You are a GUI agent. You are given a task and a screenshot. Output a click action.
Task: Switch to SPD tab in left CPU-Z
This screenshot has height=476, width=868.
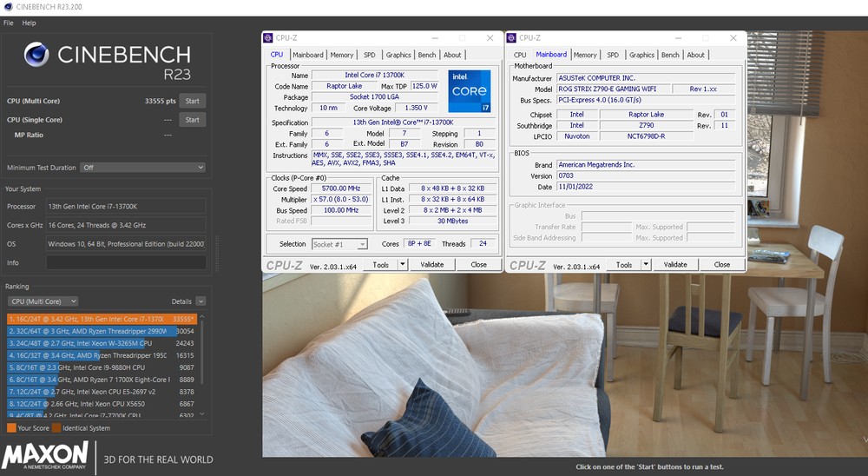pos(369,55)
